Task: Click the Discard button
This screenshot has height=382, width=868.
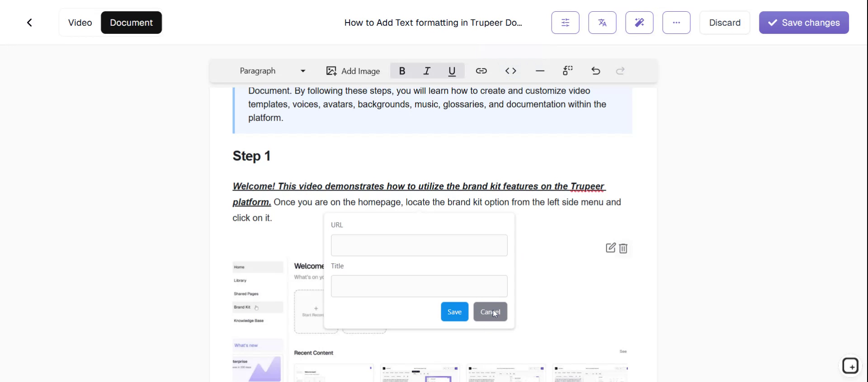Action: [725, 23]
